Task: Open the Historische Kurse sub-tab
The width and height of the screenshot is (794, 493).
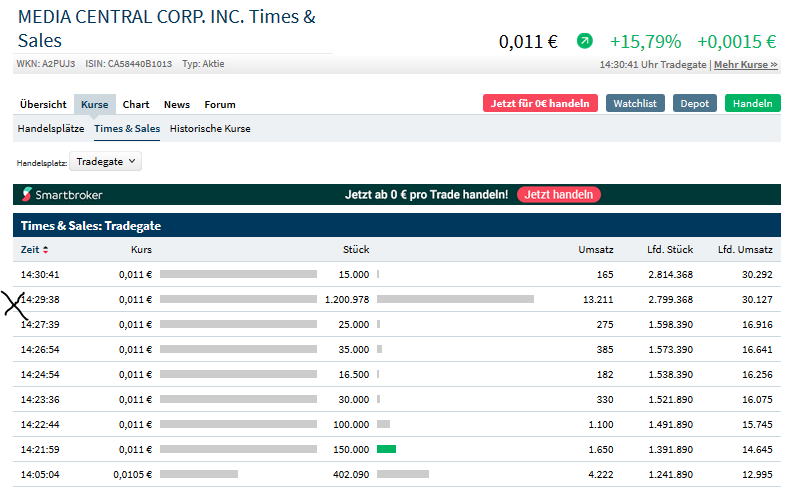Action: coord(210,129)
